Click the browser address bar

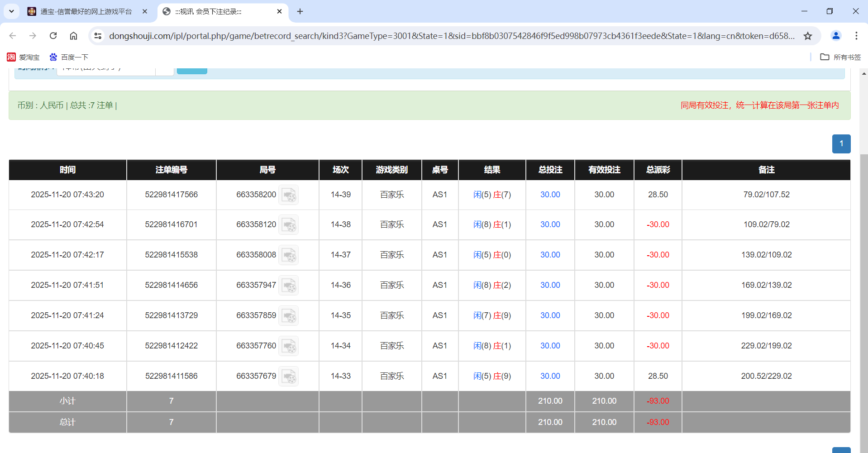407,36
